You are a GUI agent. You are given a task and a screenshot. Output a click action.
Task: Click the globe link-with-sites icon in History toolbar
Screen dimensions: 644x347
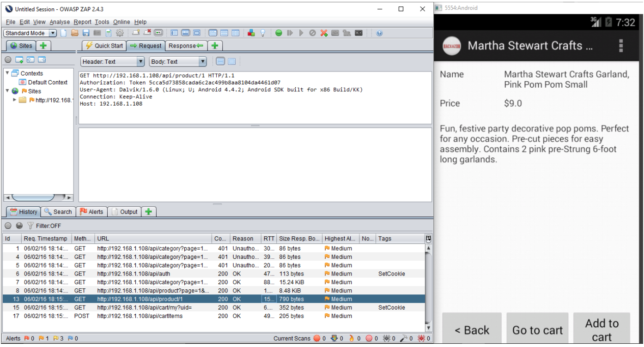[19, 226]
